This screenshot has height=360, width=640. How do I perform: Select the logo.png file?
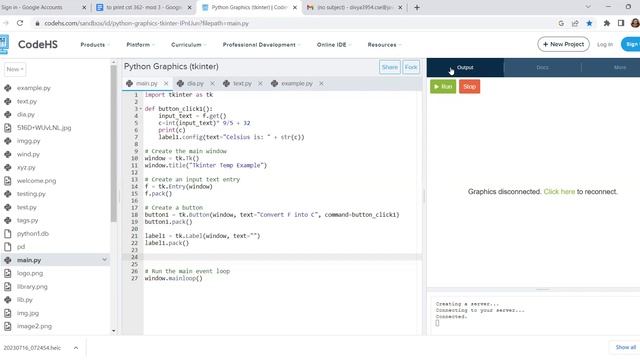[x=30, y=273]
